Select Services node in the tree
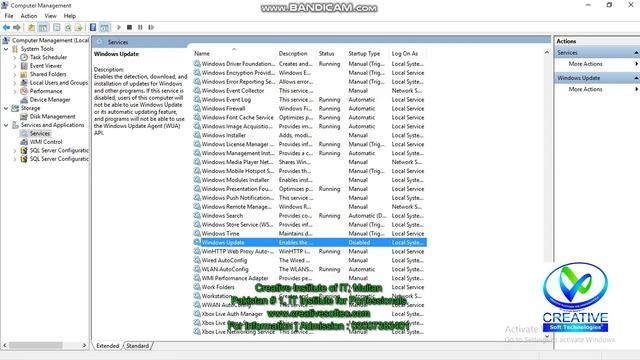This screenshot has height=360, width=640. coord(40,133)
